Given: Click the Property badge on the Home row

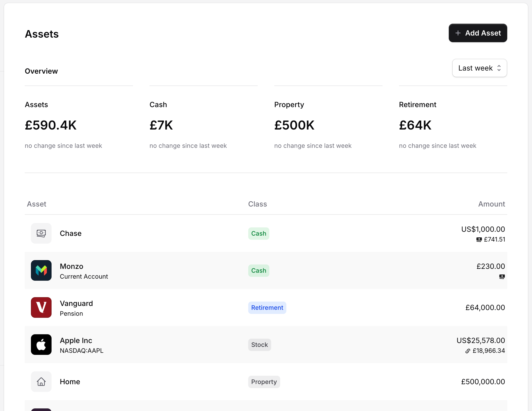Looking at the screenshot, I should (264, 382).
